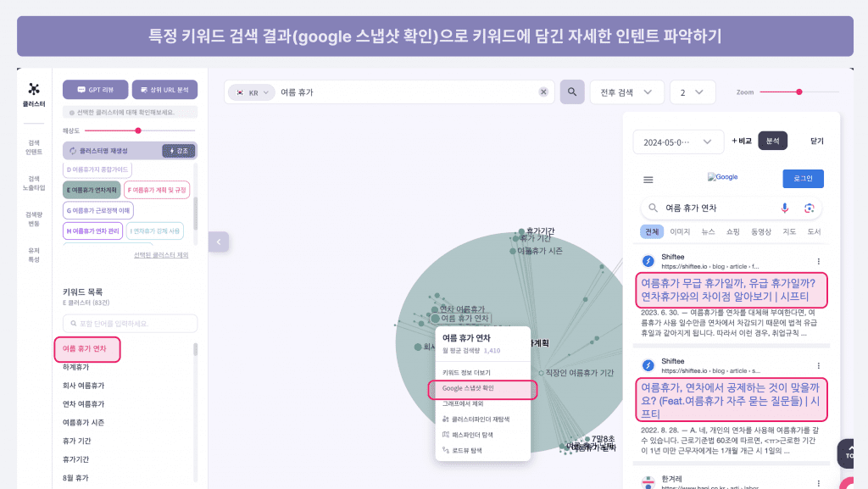Switch to 지도 tab in Google snapshot
The image size is (868, 489).
(789, 231)
